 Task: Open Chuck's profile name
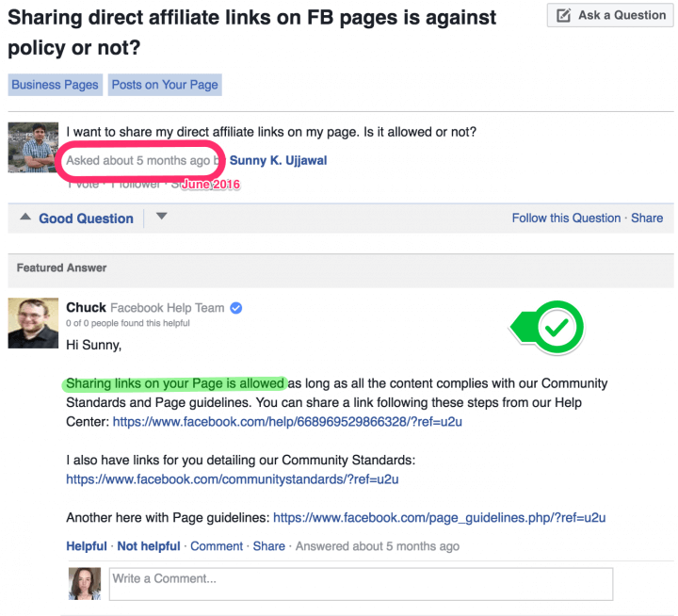[86, 308]
